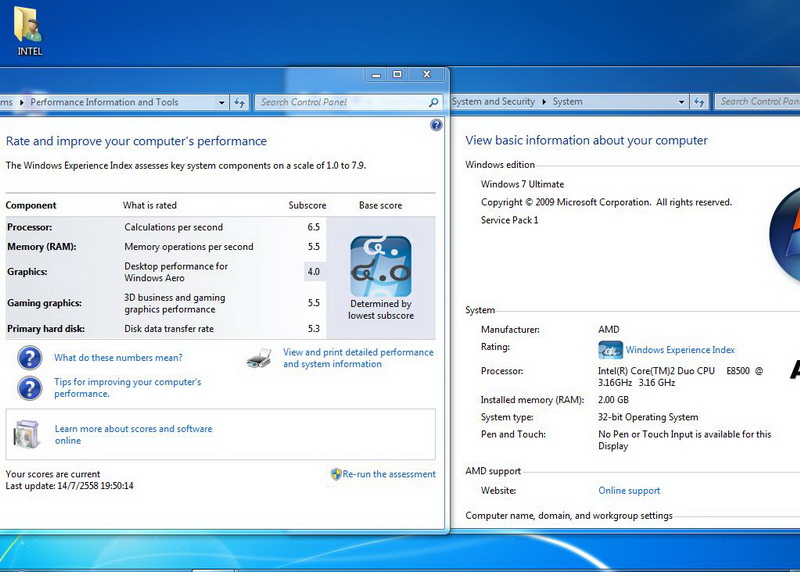This screenshot has height=572, width=800.
Task: Open 'Tips for improving your computer's performance' link
Action: pos(128,388)
